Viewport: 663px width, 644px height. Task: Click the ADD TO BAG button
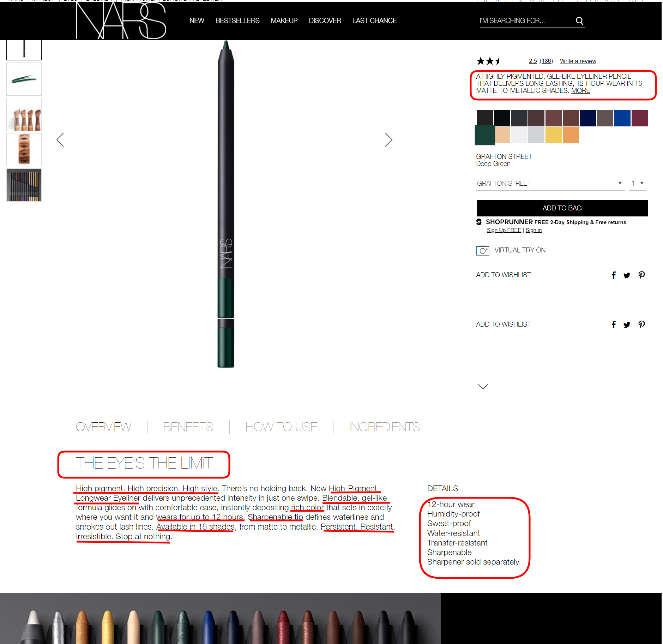pos(562,208)
